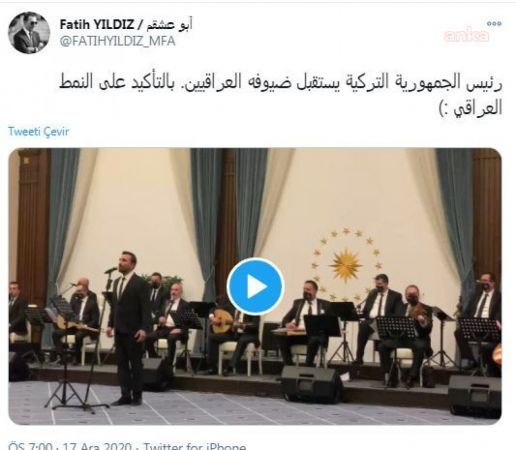Open the tweet's three-dot more options menu
The width and height of the screenshot is (516, 450).
[494, 24]
